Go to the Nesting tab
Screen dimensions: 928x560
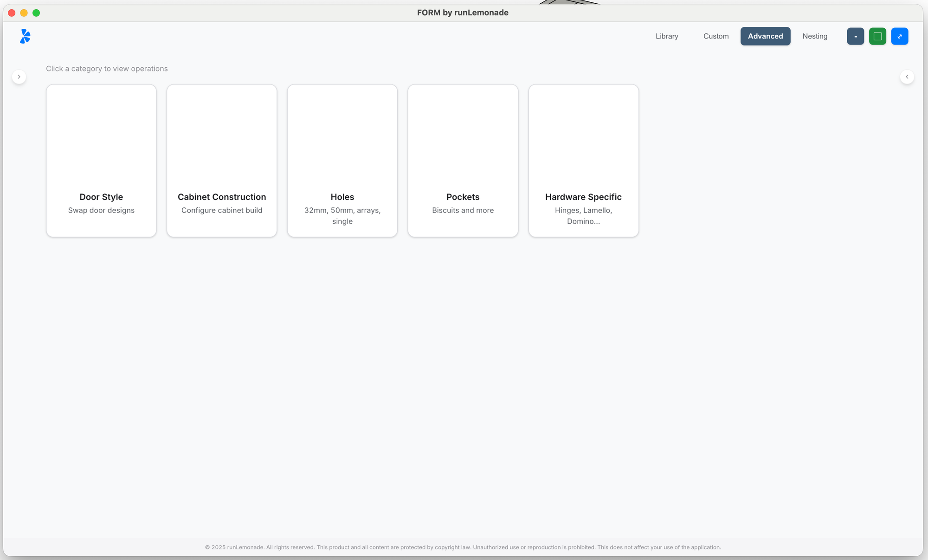tap(815, 36)
